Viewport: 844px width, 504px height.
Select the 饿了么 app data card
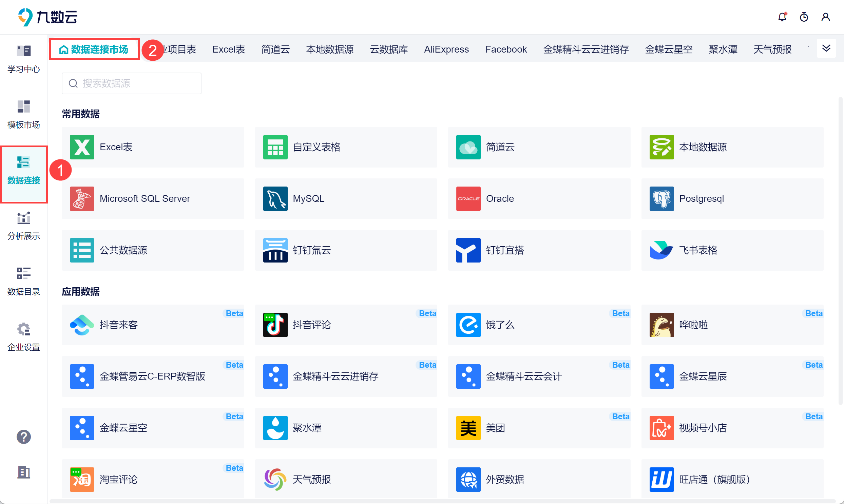[x=539, y=325]
